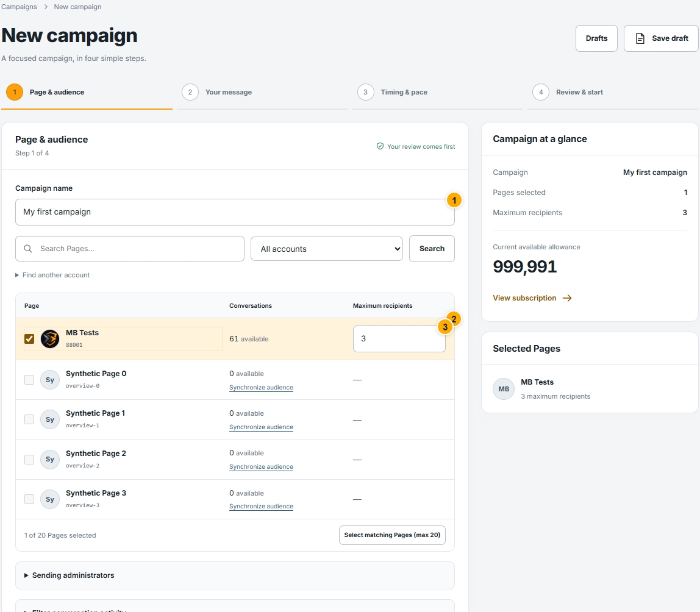Screen dimensions: 700x612
Task: Open the View subscription link
Action: coord(532,298)
